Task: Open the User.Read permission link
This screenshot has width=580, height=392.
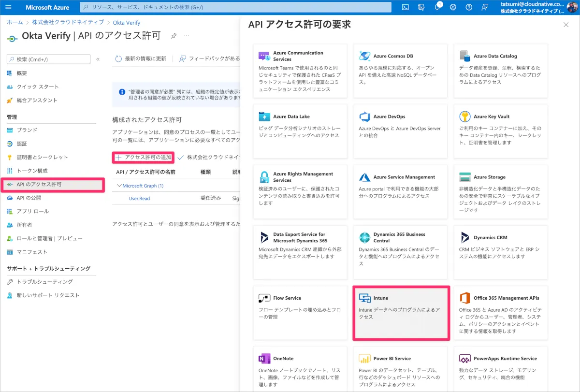Action: [139, 198]
